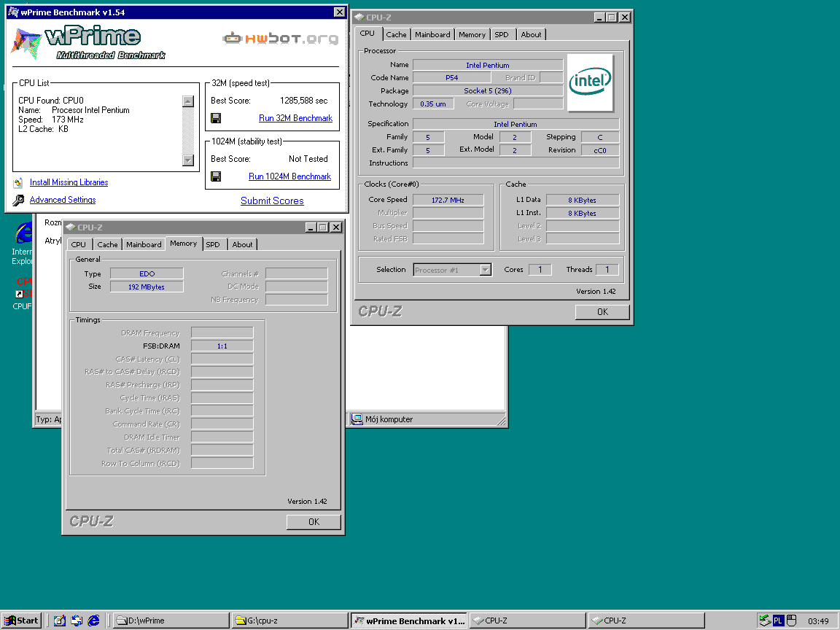Run the 1024M Benchmark
The image size is (840, 630).
pyautogui.click(x=289, y=176)
